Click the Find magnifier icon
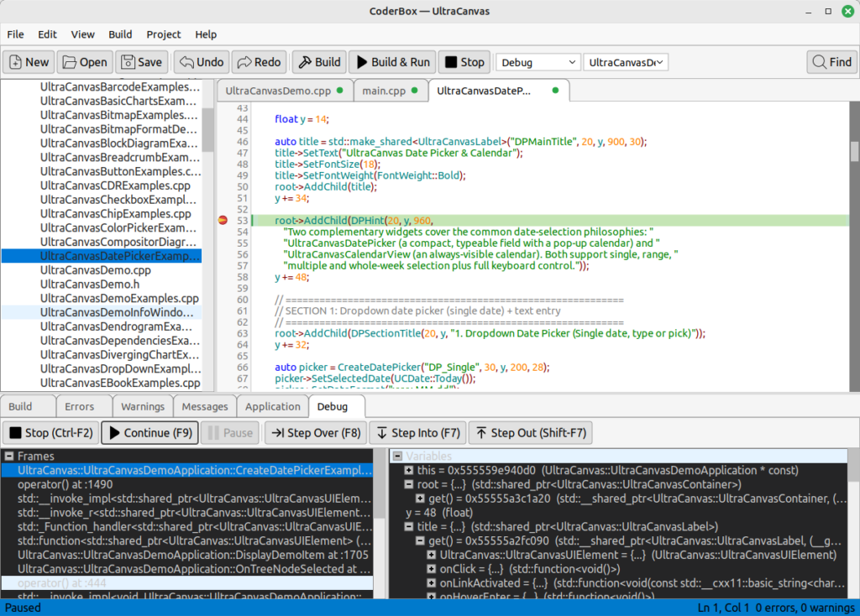 pos(819,62)
